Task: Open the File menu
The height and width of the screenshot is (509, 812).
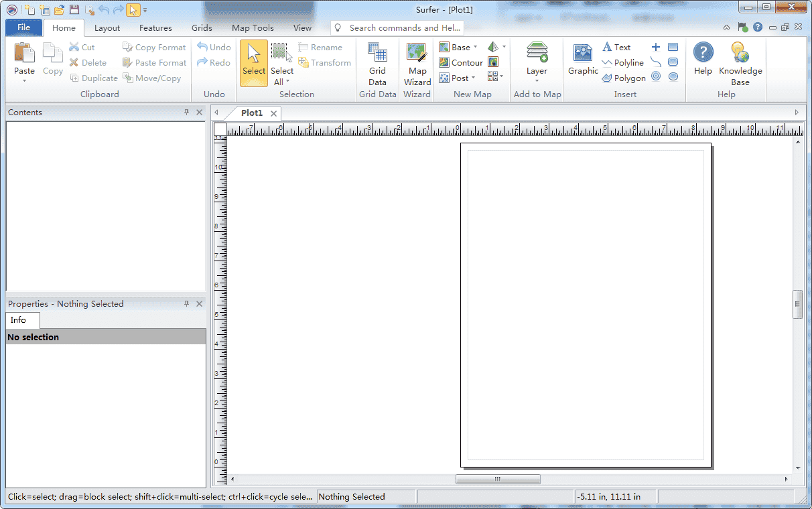Action: point(24,27)
